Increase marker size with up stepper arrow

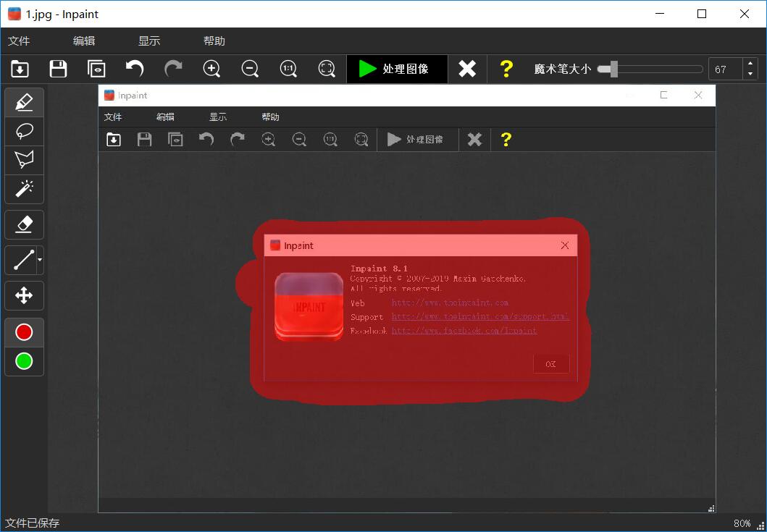[750, 64]
